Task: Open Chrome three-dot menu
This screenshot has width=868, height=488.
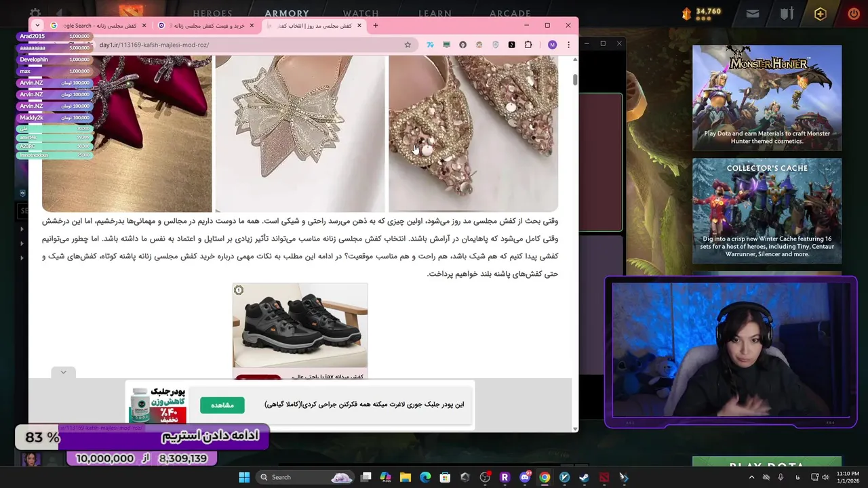Action: (568, 45)
